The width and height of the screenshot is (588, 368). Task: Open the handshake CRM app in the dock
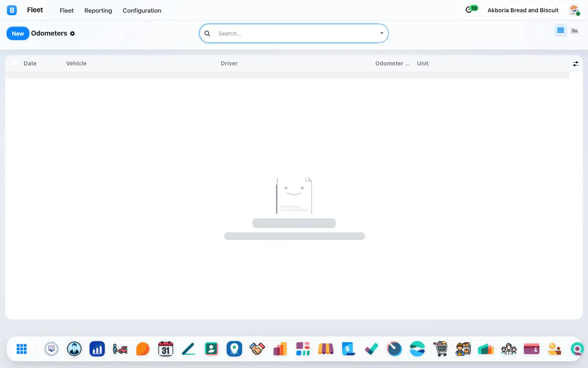click(x=257, y=349)
